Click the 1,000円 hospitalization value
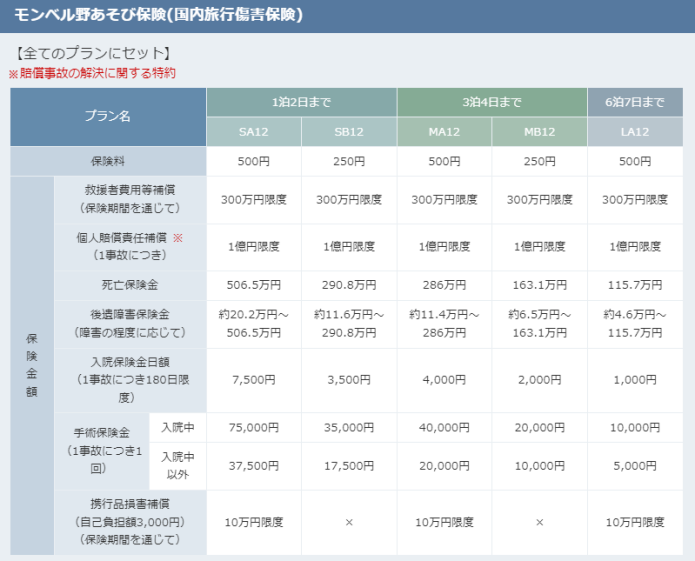The height and width of the screenshot is (561, 695). [635, 380]
